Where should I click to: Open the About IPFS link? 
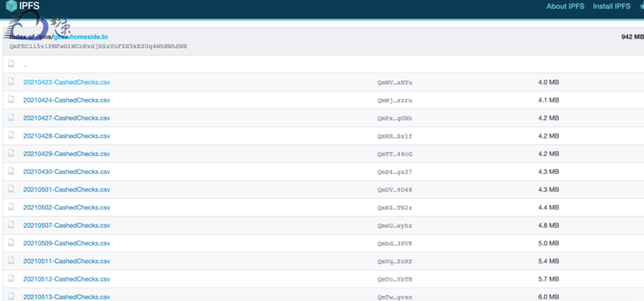[566, 6]
